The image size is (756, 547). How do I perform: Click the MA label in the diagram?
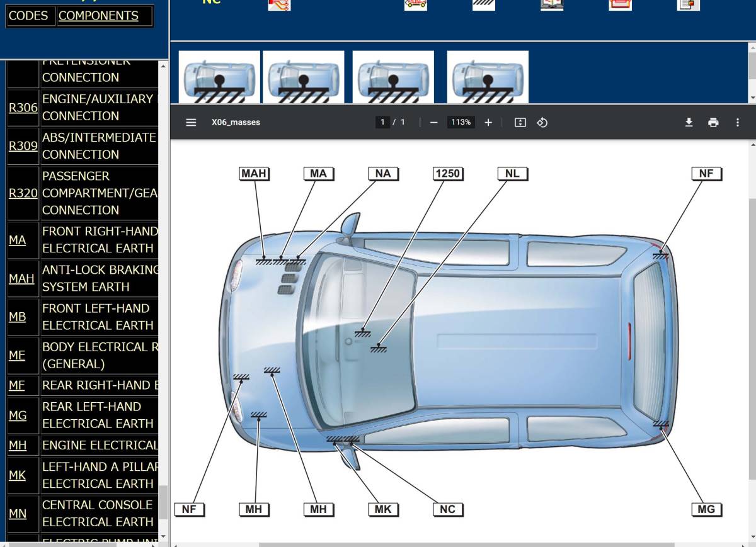pos(319,174)
